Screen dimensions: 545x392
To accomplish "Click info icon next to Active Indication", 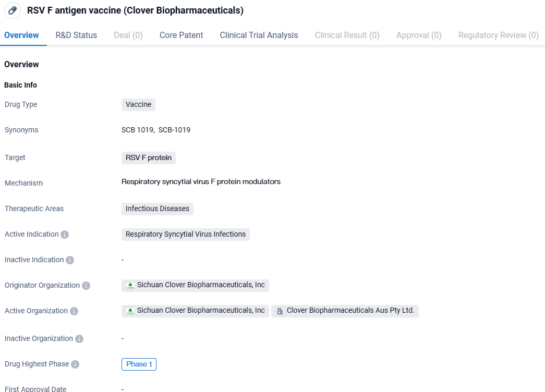I will click(x=65, y=235).
